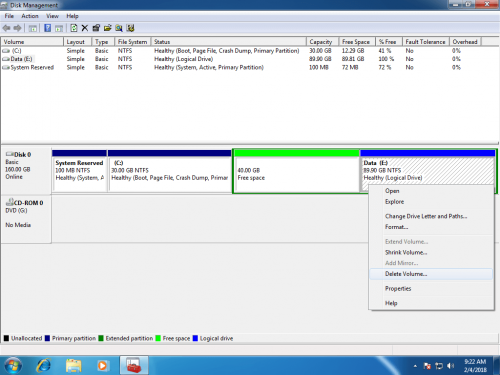The width and height of the screenshot is (500, 375).
Task: Sort by the Free Space column header
Action: coord(357,42)
